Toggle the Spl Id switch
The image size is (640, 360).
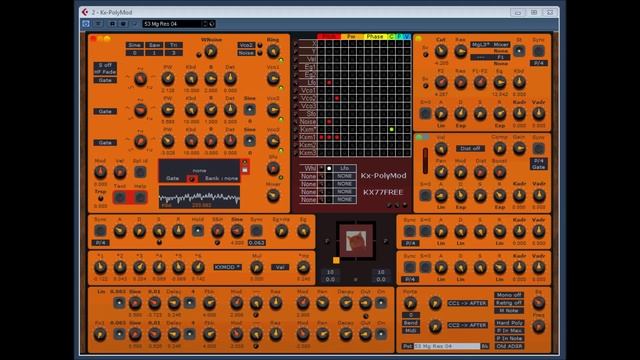140,172
